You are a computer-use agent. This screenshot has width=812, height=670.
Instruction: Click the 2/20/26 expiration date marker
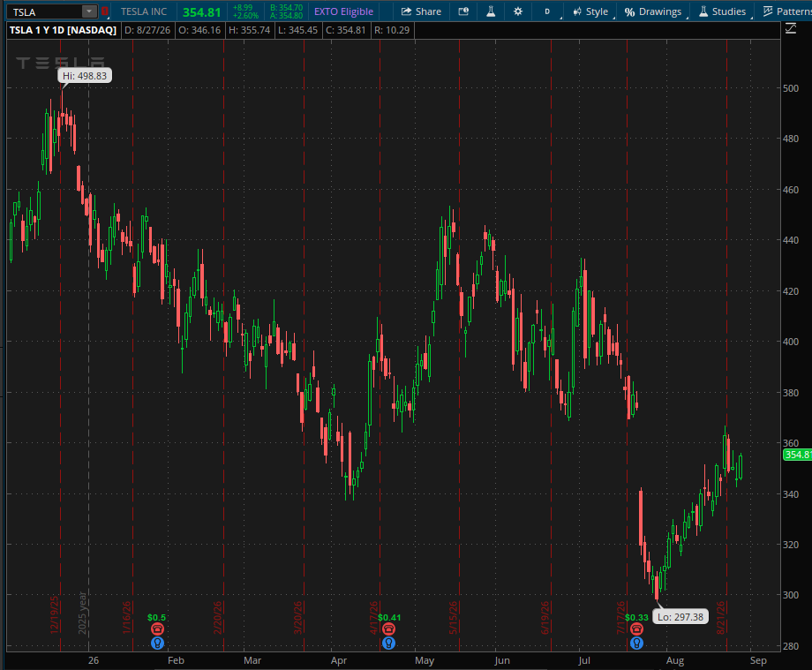pyautogui.click(x=217, y=617)
